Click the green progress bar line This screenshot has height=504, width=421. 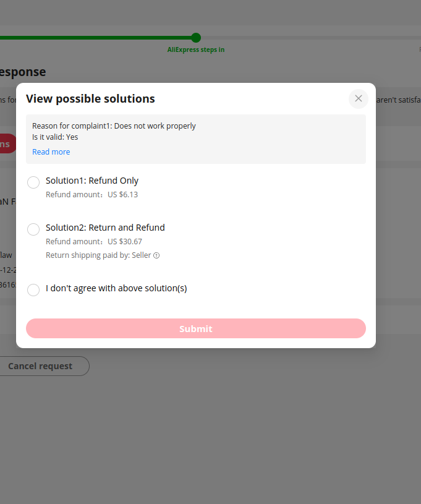point(95,38)
